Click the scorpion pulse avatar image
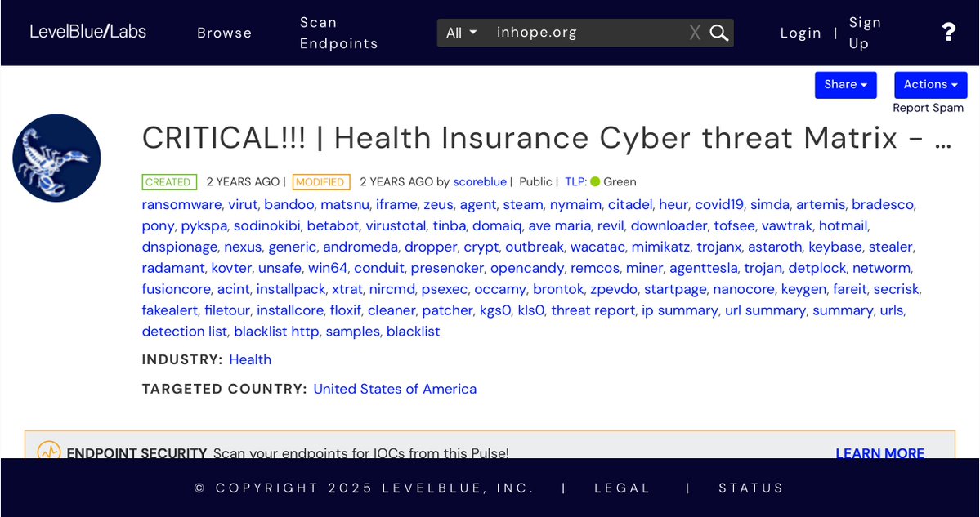Image resolution: width=980 pixels, height=517 pixels. pyautogui.click(x=56, y=158)
